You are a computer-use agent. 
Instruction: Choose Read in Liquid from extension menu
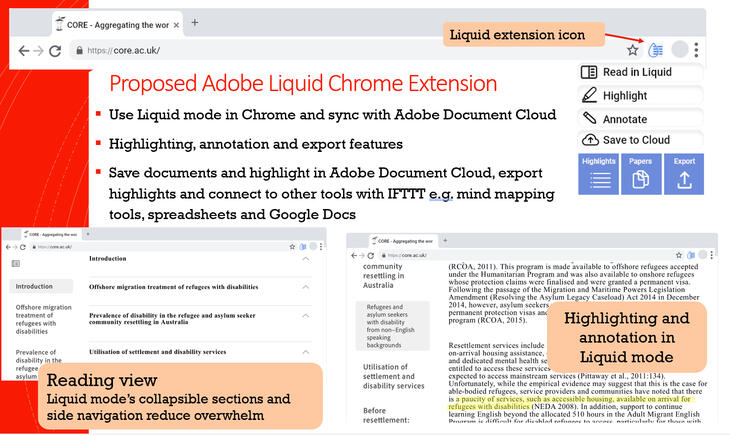click(x=640, y=72)
